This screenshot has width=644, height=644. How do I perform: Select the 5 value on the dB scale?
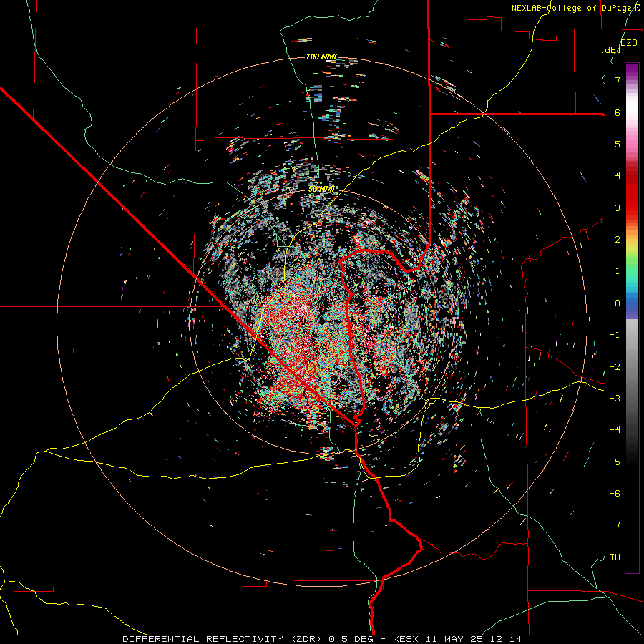pos(618,144)
